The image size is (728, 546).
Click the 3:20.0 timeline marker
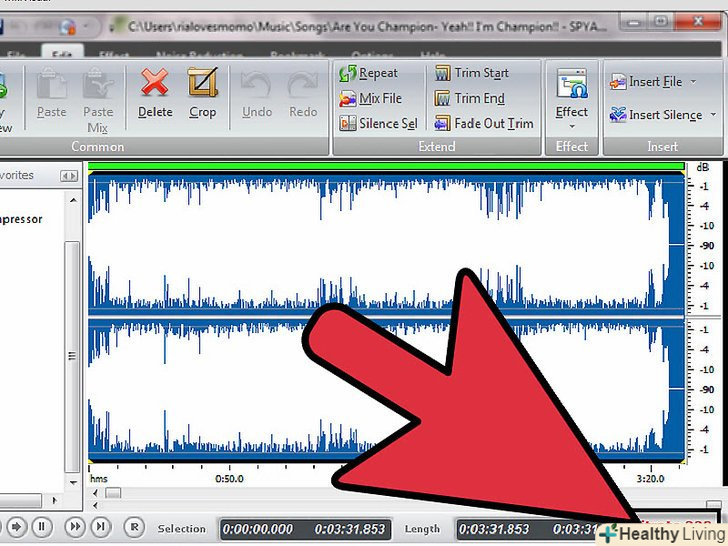click(x=650, y=478)
